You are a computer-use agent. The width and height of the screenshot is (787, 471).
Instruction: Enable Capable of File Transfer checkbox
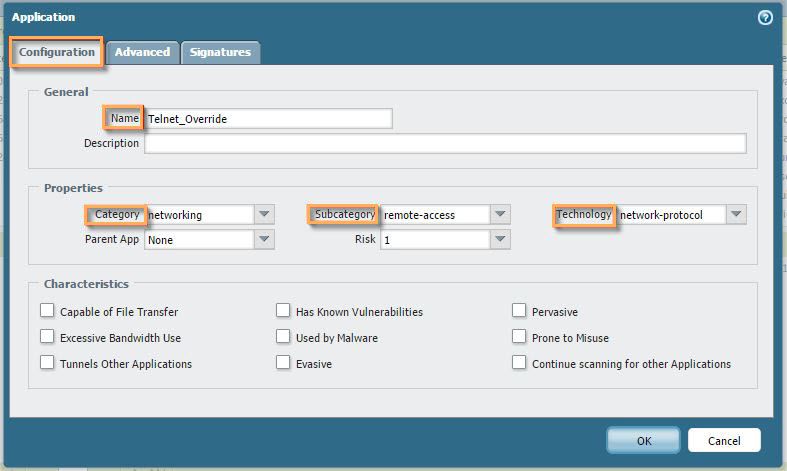(47, 311)
